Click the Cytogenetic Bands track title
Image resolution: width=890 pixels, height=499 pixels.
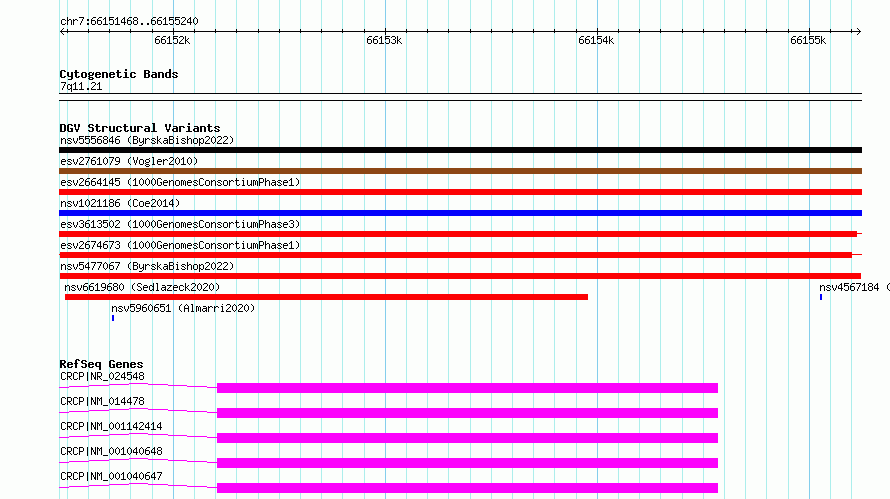tap(119, 74)
